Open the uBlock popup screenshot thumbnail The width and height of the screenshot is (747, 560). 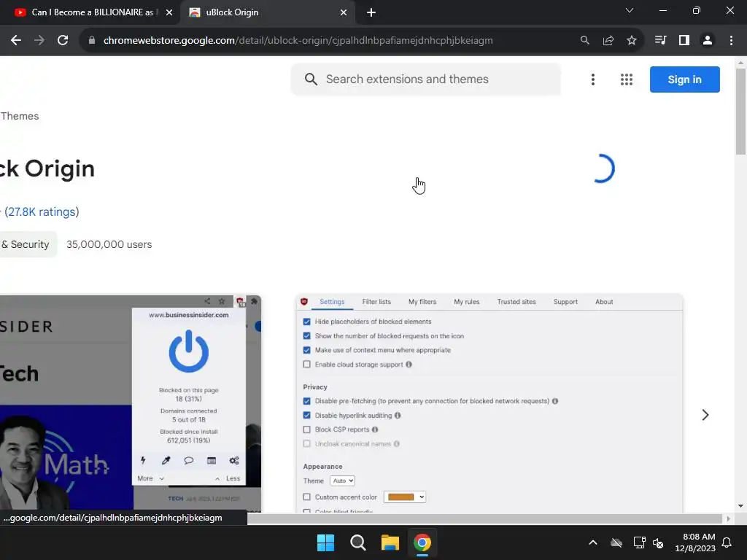pos(131,404)
